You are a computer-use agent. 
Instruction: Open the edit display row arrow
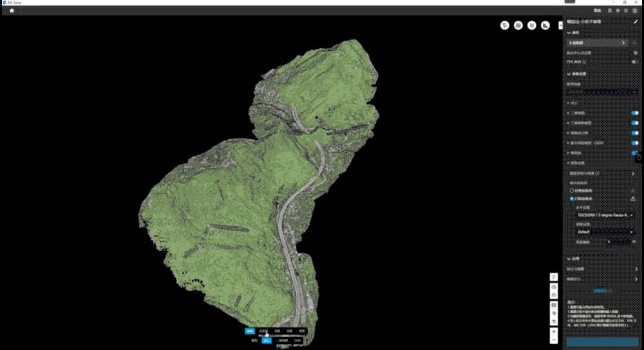636,279
